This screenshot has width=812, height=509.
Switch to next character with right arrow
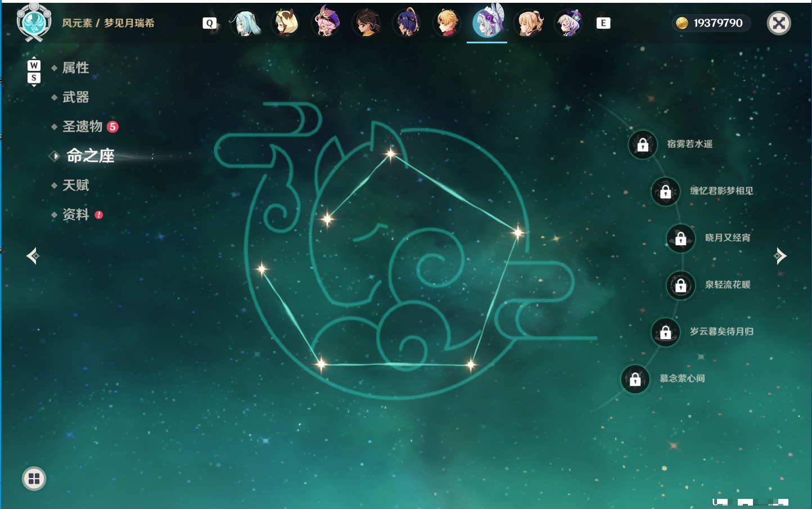pyautogui.click(x=780, y=256)
